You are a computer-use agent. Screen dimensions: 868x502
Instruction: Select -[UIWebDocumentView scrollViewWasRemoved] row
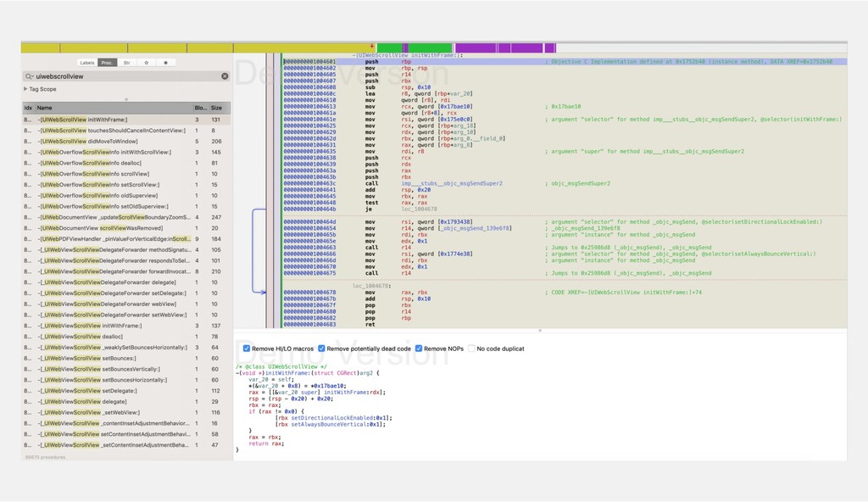126,228
